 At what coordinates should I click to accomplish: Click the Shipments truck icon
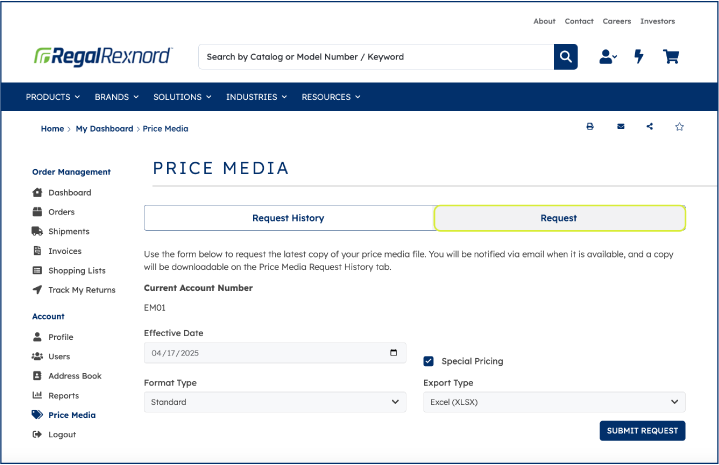37,231
